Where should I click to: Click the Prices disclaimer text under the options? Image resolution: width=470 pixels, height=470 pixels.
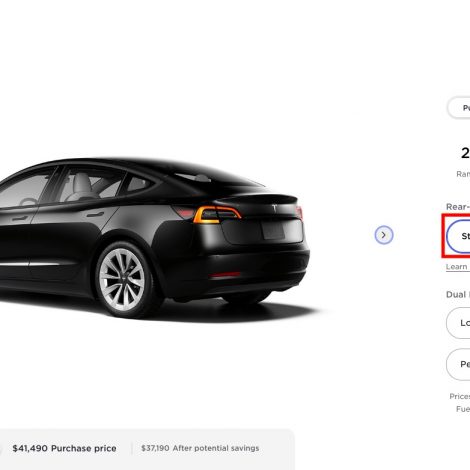pyautogui.click(x=460, y=396)
